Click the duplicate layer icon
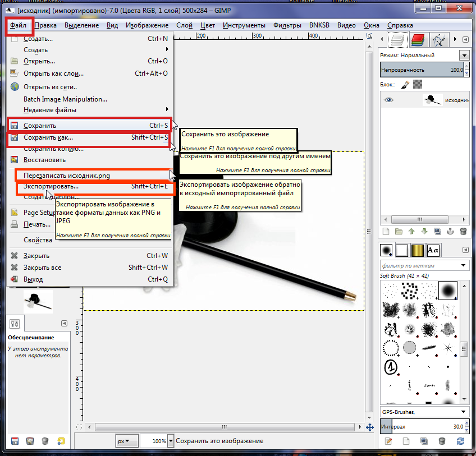476x456 pixels. coord(438,231)
